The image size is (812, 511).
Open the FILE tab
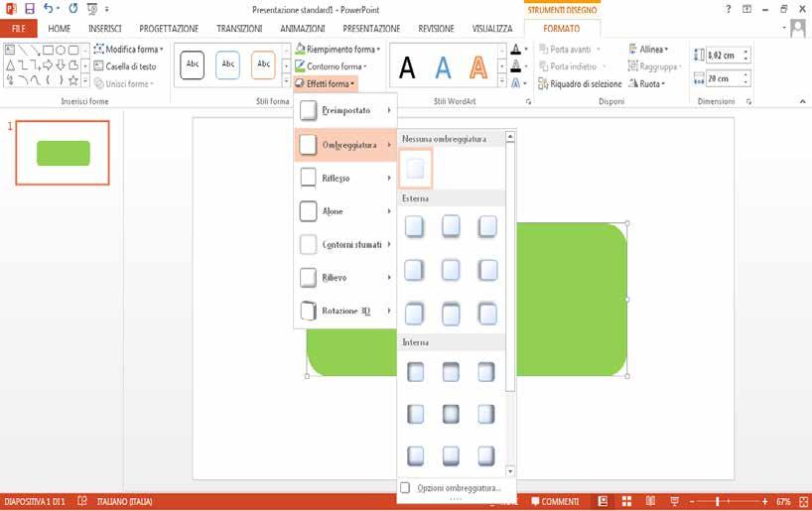pyautogui.click(x=19, y=29)
